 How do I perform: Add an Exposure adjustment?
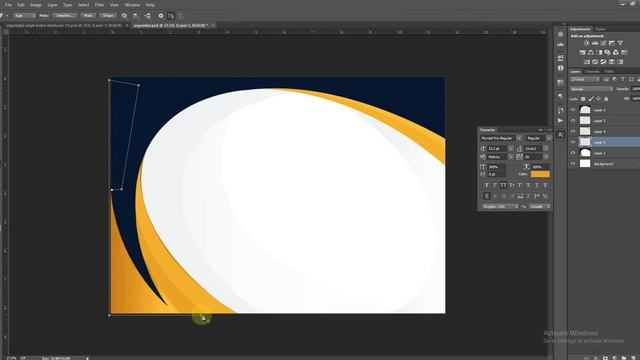pyautogui.click(x=612, y=43)
